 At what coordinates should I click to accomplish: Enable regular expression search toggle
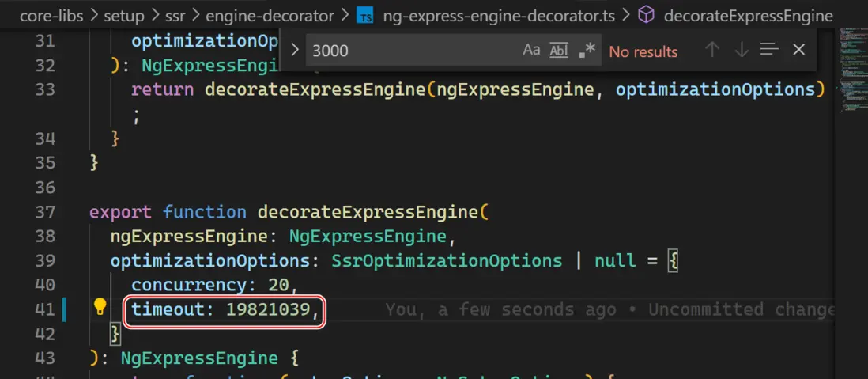coord(587,50)
